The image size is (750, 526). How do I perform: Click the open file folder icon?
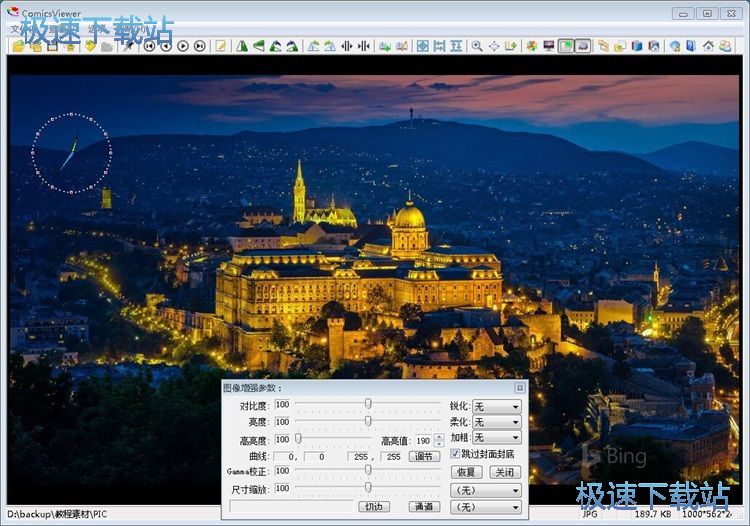18,46
